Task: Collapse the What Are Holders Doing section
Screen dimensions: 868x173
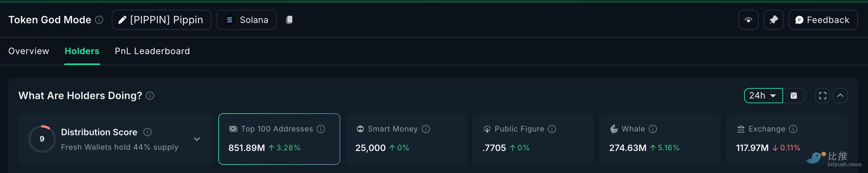Action: coord(840,96)
